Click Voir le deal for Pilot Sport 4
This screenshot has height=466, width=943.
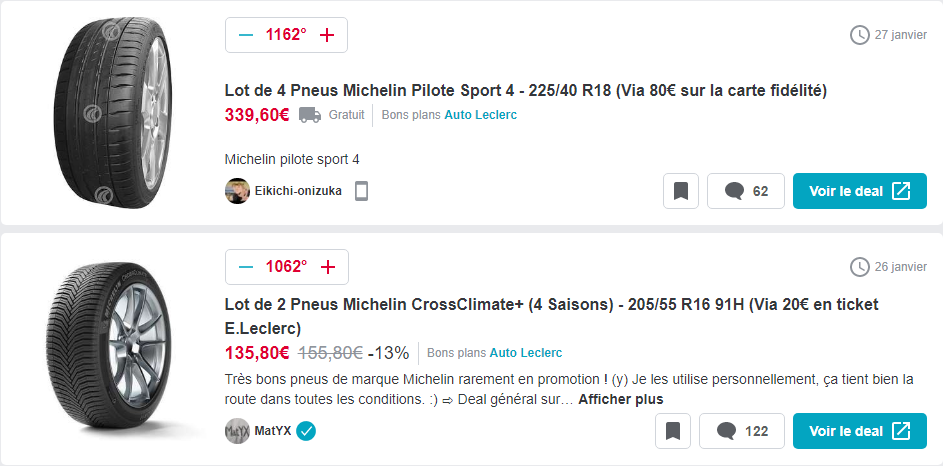859,191
